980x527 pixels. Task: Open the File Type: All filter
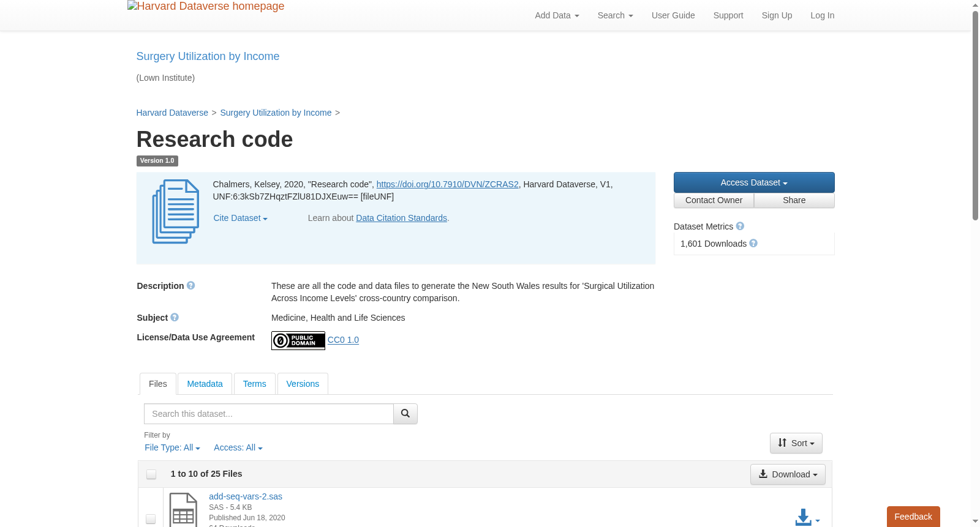point(172,448)
